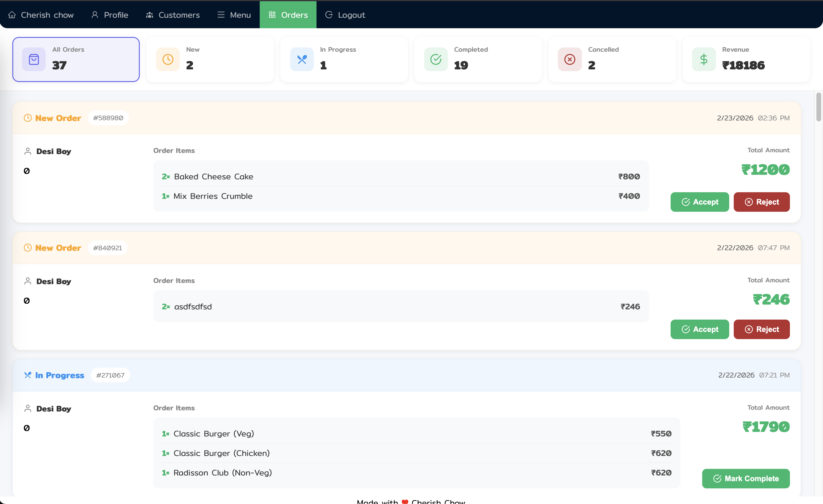The image size is (823, 504).
Task: Go to the Profile page
Action: point(109,15)
